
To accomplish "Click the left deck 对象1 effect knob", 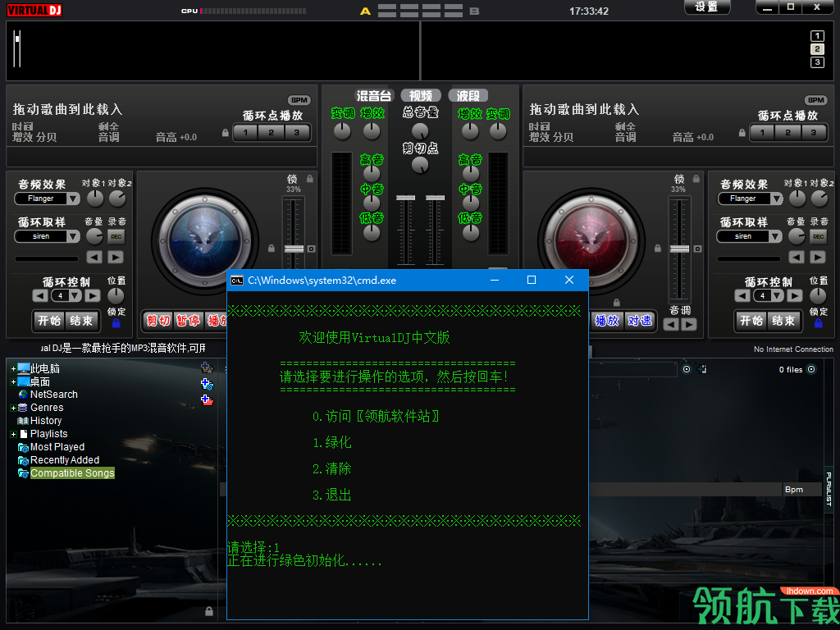I will pyautogui.click(x=95, y=199).
